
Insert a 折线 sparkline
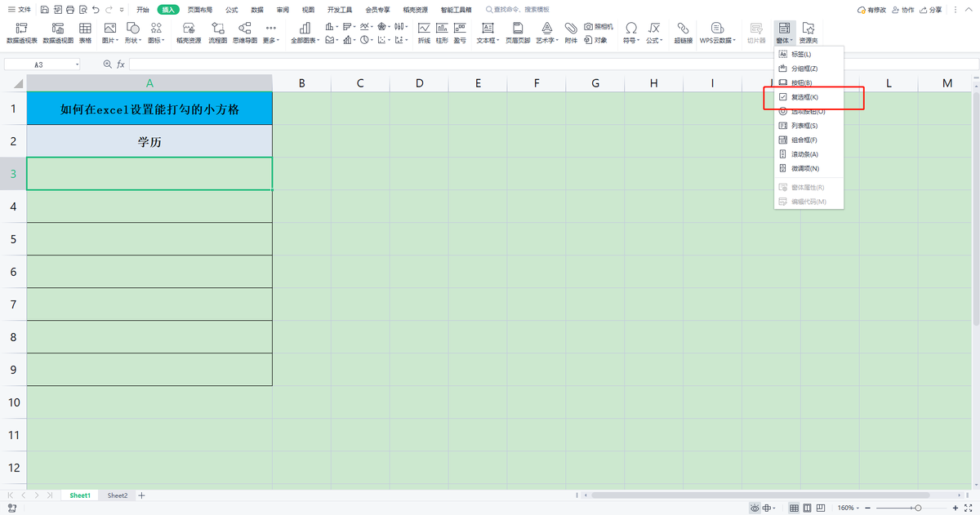pos(424,33)
